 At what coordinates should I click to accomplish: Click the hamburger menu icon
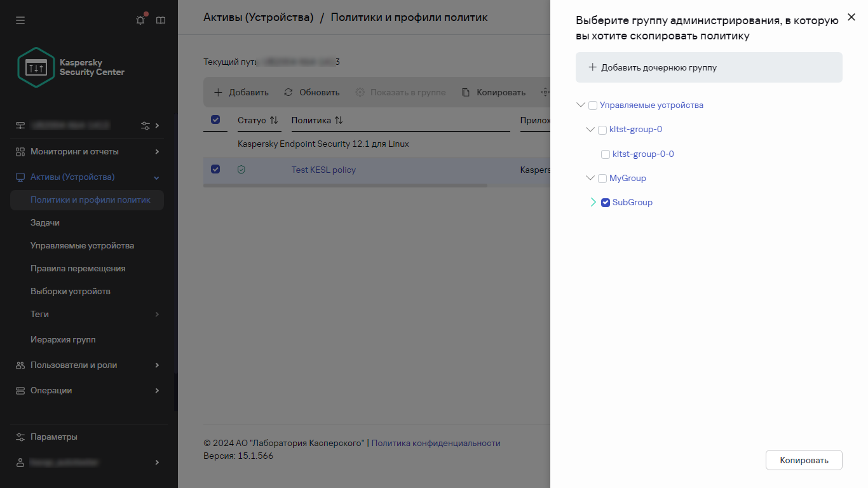20,20
